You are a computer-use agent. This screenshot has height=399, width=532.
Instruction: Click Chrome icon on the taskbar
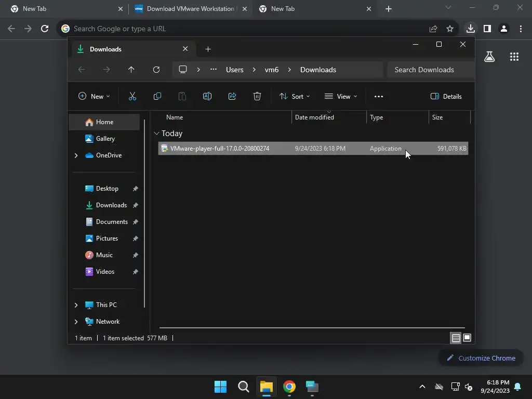click(x=289, y=387)
